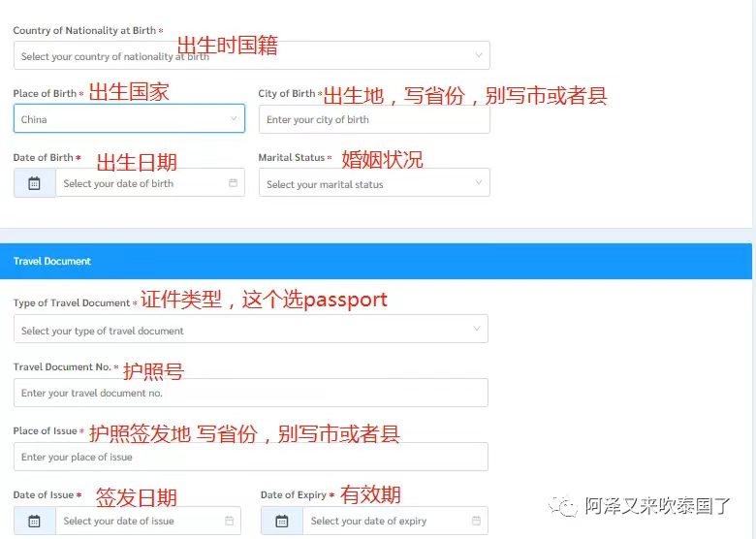Click the calendar button beside Date of Issue
Image resolution: width=756 pixels, height=539 pixels.
point(34,521)
